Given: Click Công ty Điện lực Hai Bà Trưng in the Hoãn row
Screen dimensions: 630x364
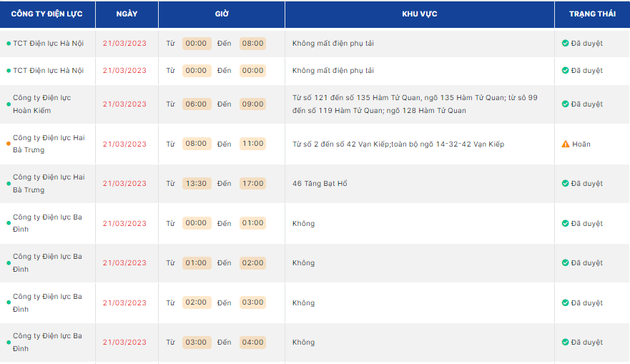Looking at the screenshot, I should click(49, 144).
